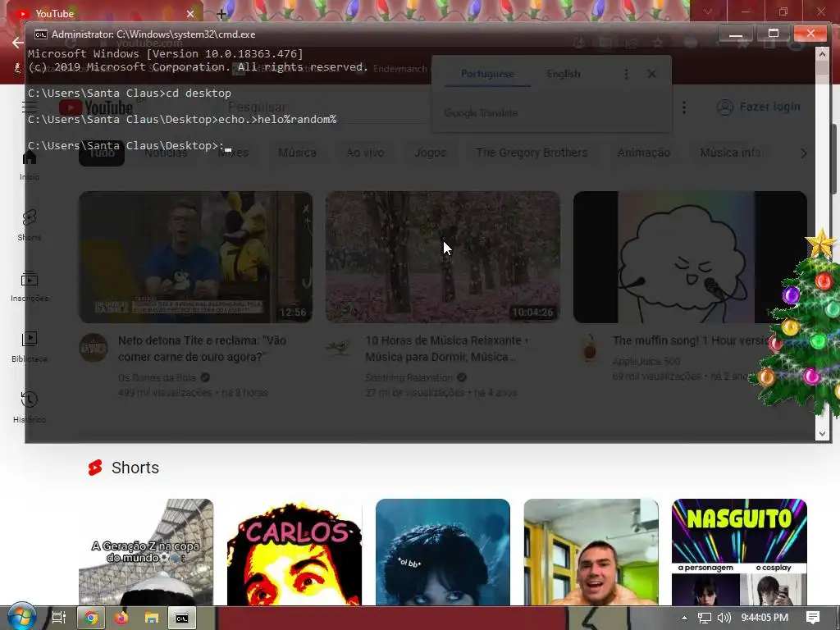Open the Os Donos da Bola channel avatar
Viewport: 840px width, 630px height.
pyautogui.click(x=94, y=348)
